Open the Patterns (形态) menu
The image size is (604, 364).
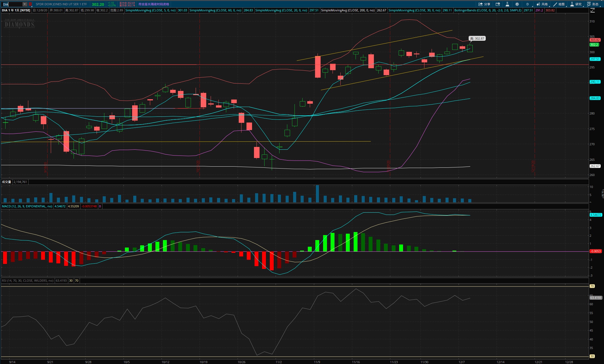click(593, 4)
